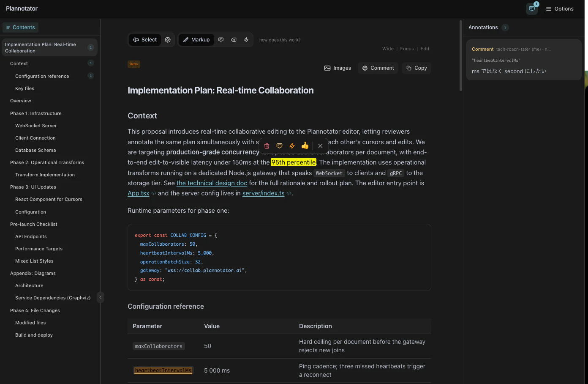588x384 pixels.
Task: Click the yellow highlighted "95th percentile" text
Action: tap(294, 162)
